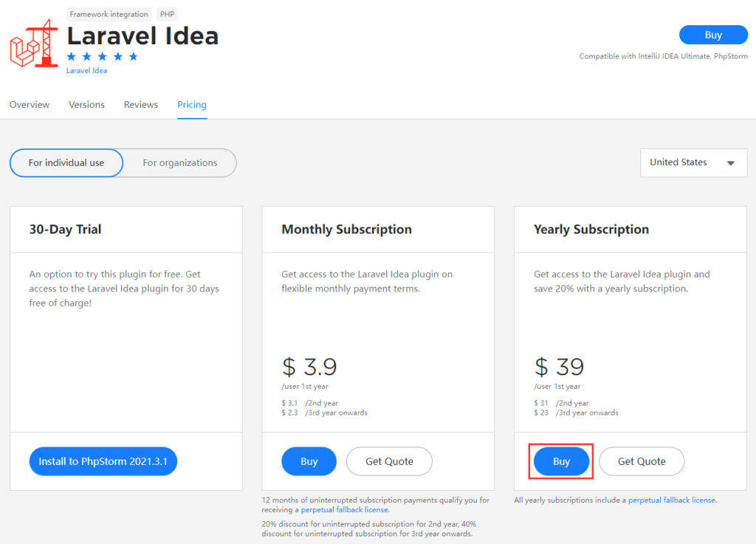Image resolution: width=756 pixels, height=544 pixels.
Task: Select the For individual use option
Action: (66, 162)
